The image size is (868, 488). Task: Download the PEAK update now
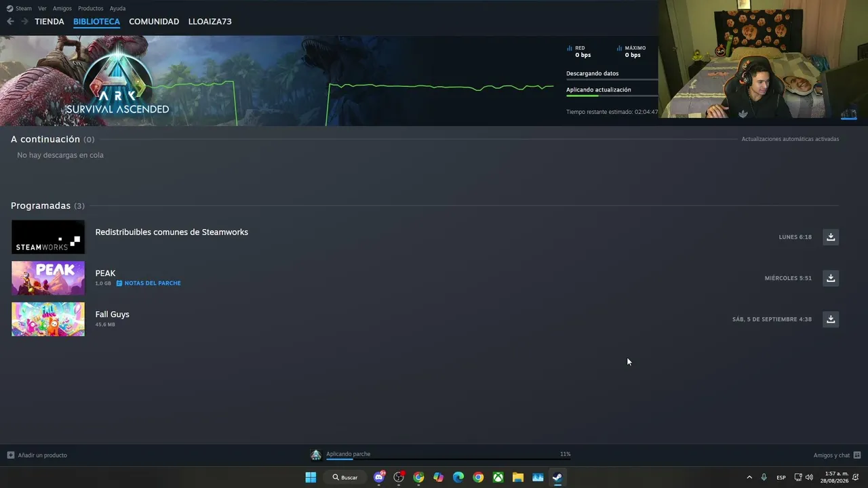831,278
